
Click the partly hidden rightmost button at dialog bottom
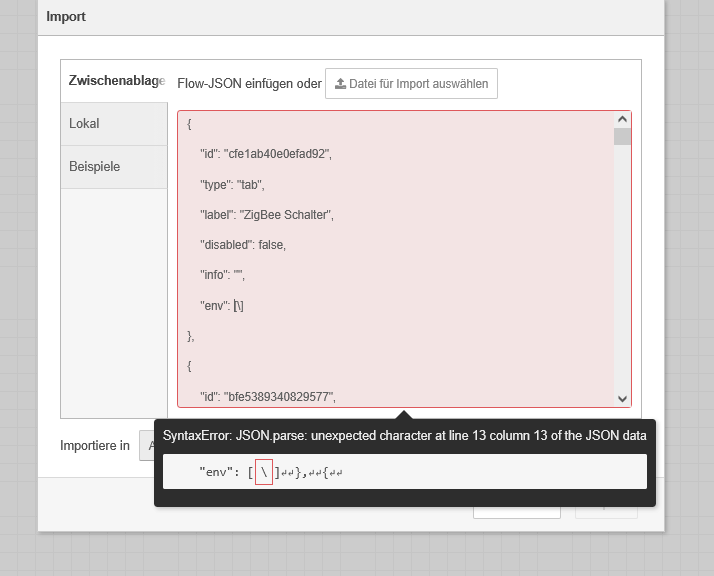click(606, 511)
